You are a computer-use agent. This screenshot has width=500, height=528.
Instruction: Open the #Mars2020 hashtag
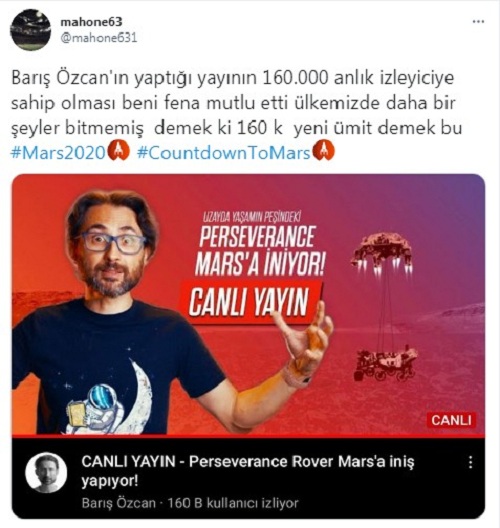pos(59,153)
